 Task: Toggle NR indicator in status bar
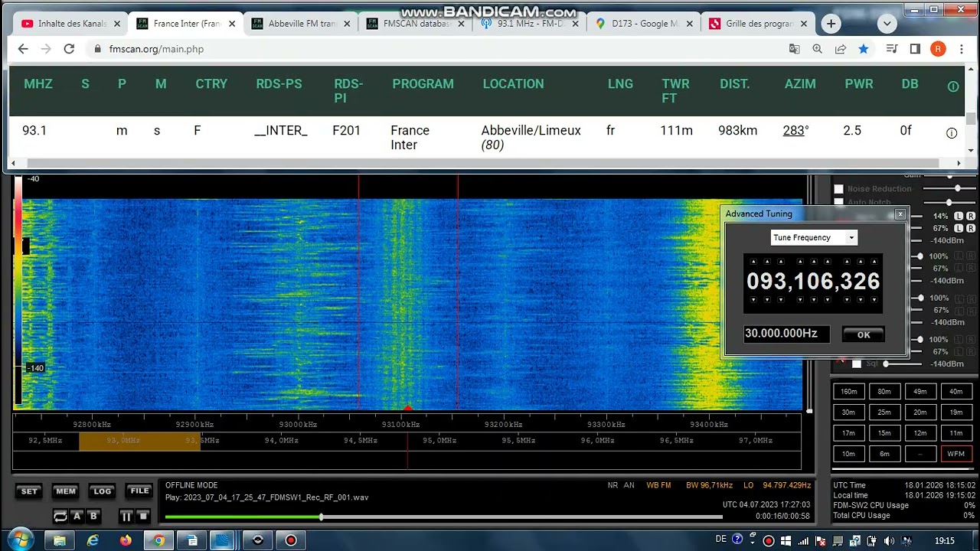click(x=612, y=485)
